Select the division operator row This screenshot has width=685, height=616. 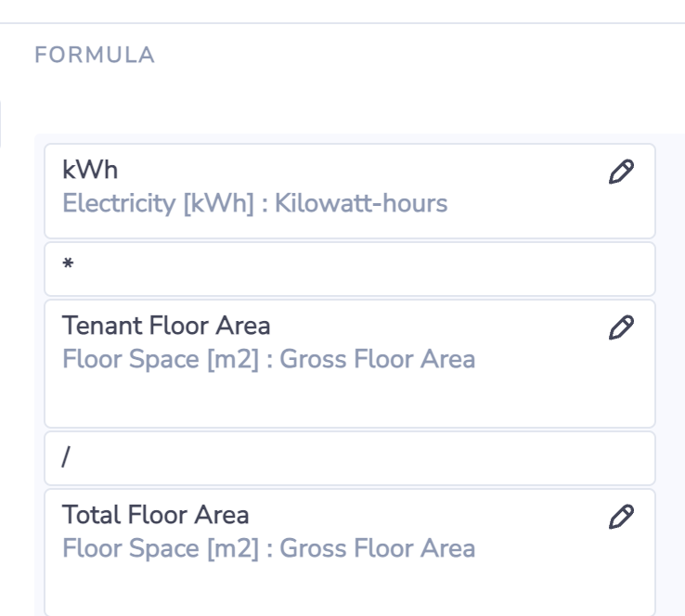point(350,458)
